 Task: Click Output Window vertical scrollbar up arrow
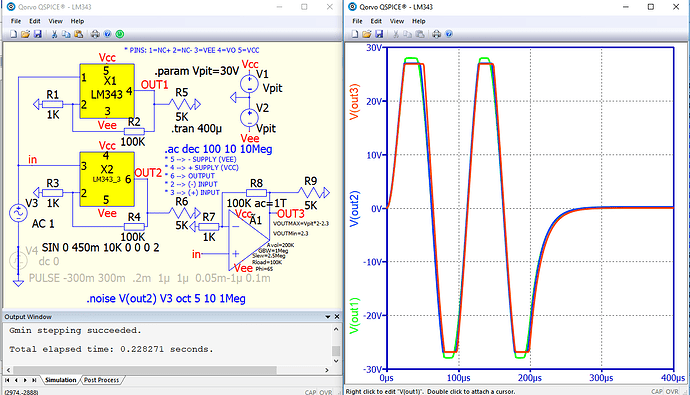click(336, 329)
